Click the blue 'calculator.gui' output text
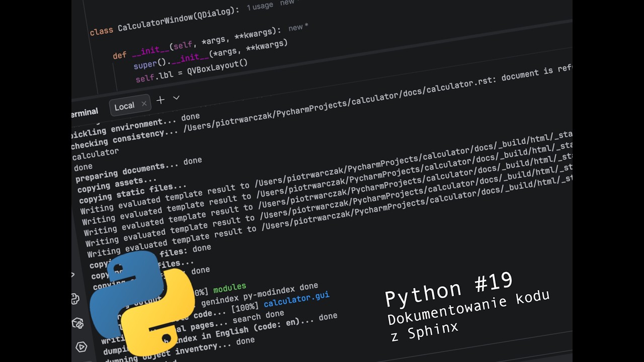 [296, 299]
